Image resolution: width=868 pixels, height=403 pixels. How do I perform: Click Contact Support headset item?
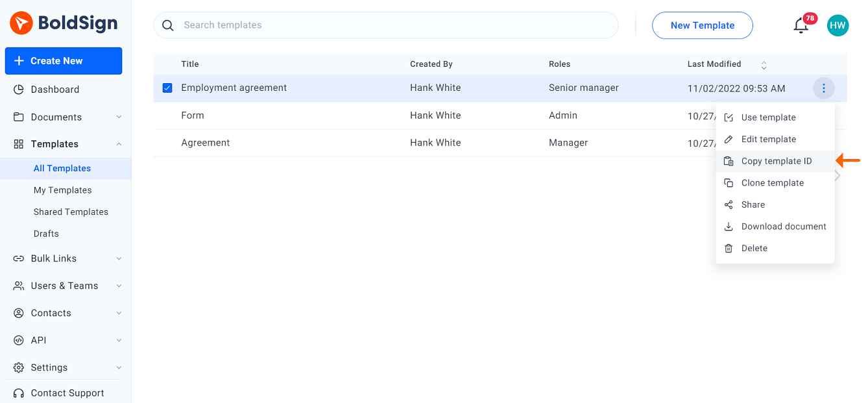coord(67,393)
